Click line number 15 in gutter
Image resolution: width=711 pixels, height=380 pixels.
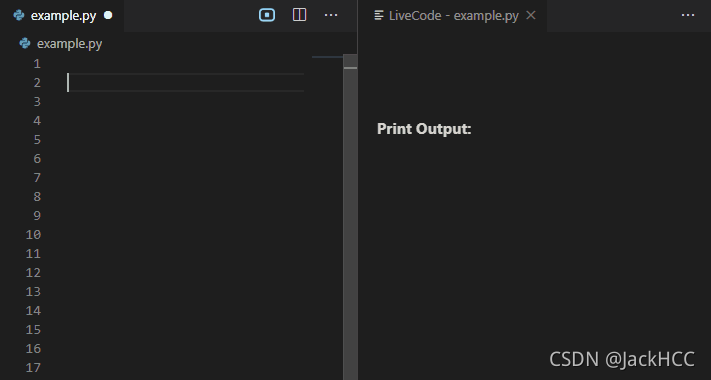[33, 330]
